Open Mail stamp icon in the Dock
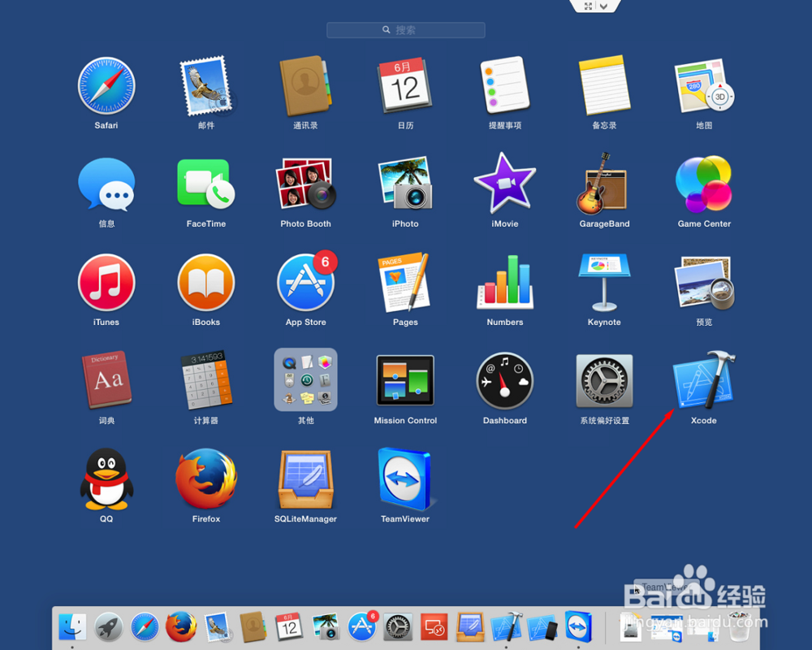The width and height of the screenshot is (812, 650). 217,626
